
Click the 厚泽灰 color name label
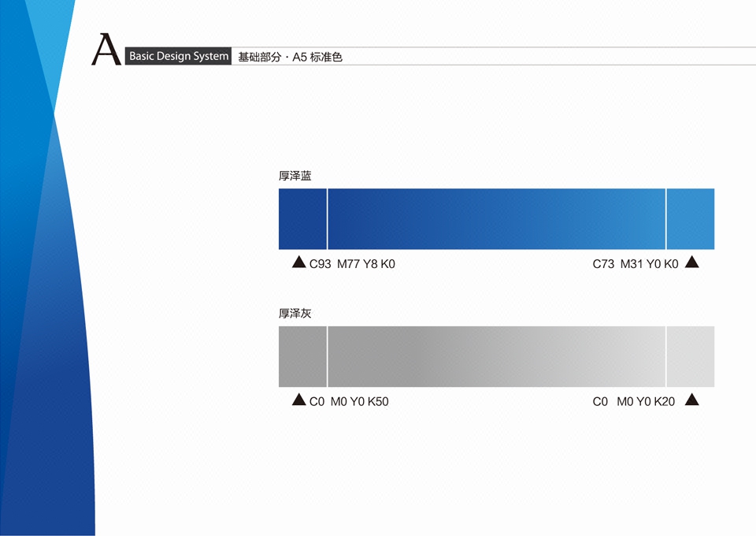[x=295, y=313]
